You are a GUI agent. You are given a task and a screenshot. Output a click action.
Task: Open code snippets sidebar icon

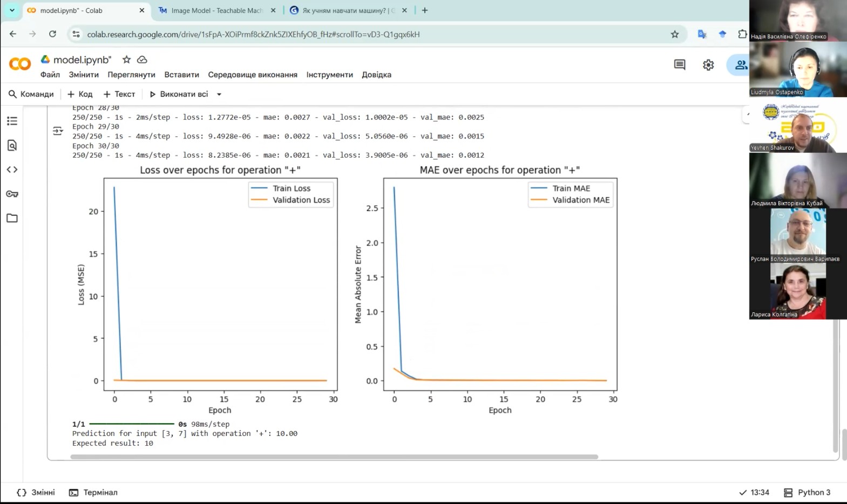[12, 169]
